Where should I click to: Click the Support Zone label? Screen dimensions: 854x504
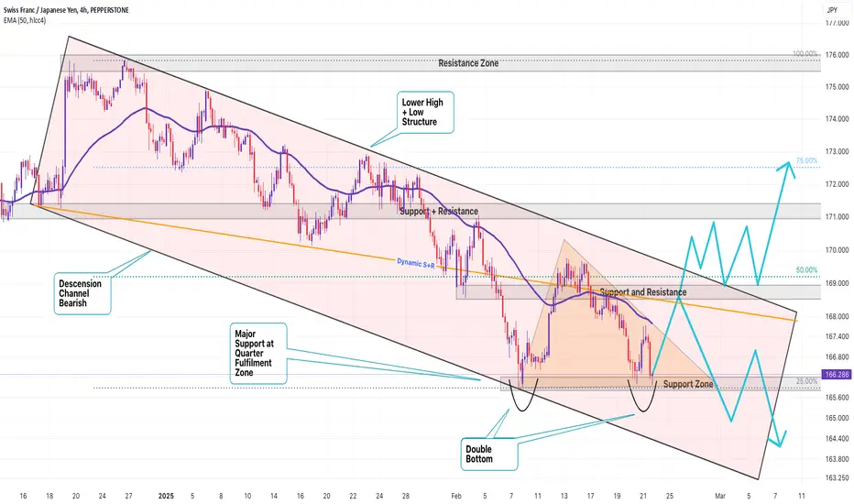click(x=688, y=384)
